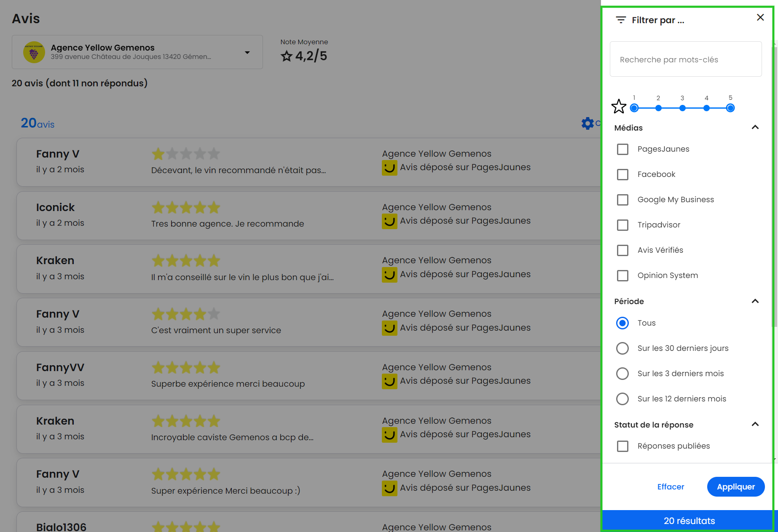Open review 'Incroyable caviste Gemenos a bcp de...'
778x532 pixels.
tap(232, 437)
